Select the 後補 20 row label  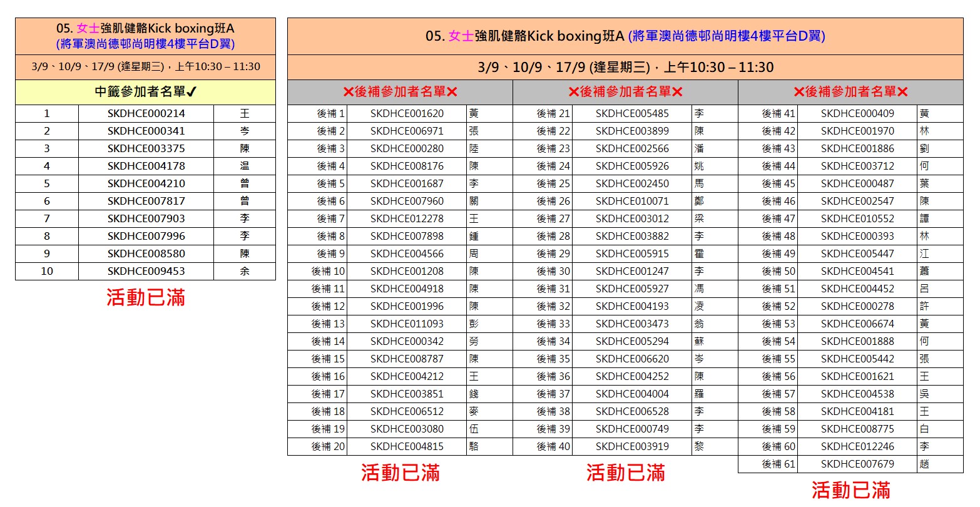tap(328, 446)
